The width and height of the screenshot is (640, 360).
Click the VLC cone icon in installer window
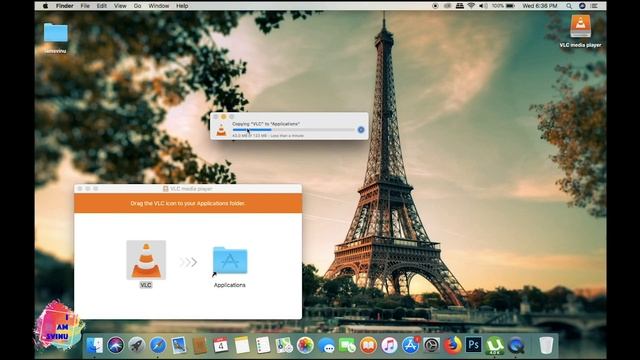point(146,260)
